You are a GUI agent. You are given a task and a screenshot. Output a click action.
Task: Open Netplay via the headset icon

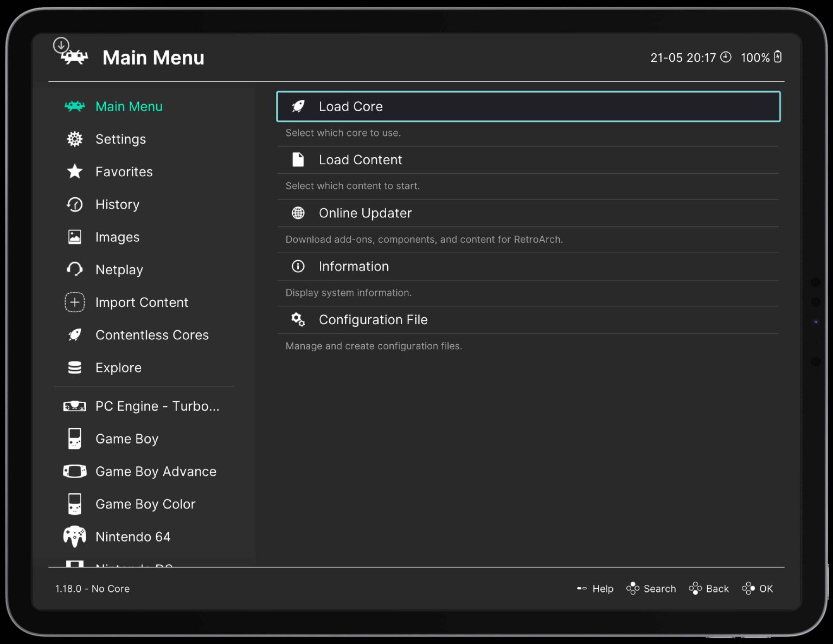point(74,269)
